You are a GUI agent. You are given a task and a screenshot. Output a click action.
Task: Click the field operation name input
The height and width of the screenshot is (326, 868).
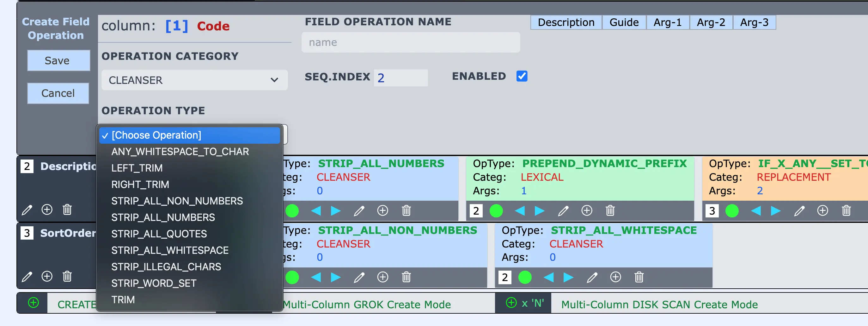point(411,42)
